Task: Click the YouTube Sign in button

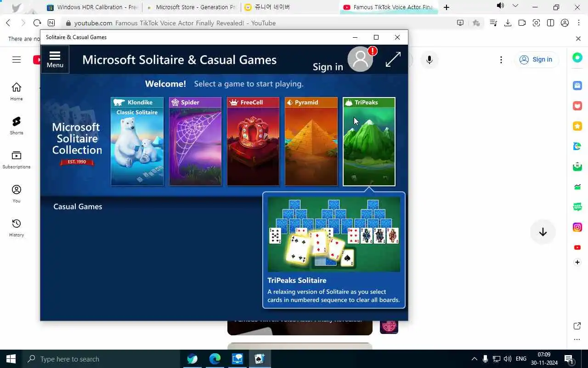Action: click(x=536, y=60)
